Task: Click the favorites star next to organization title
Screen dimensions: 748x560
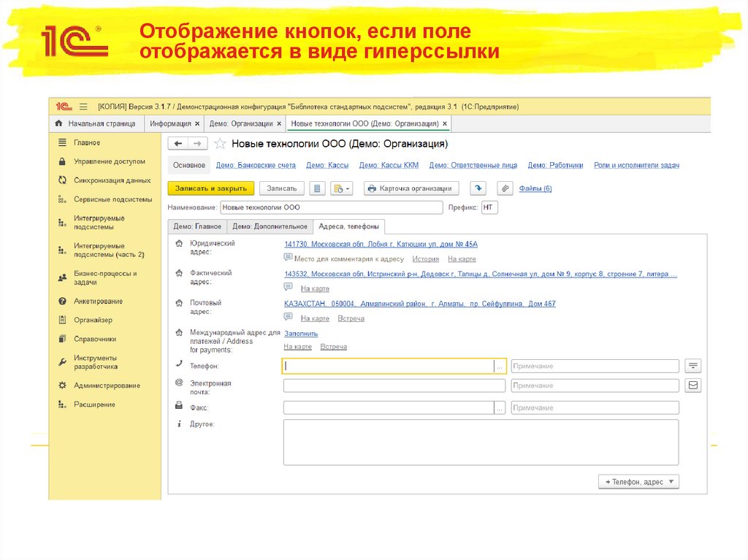Action: (x=219, y=144)
